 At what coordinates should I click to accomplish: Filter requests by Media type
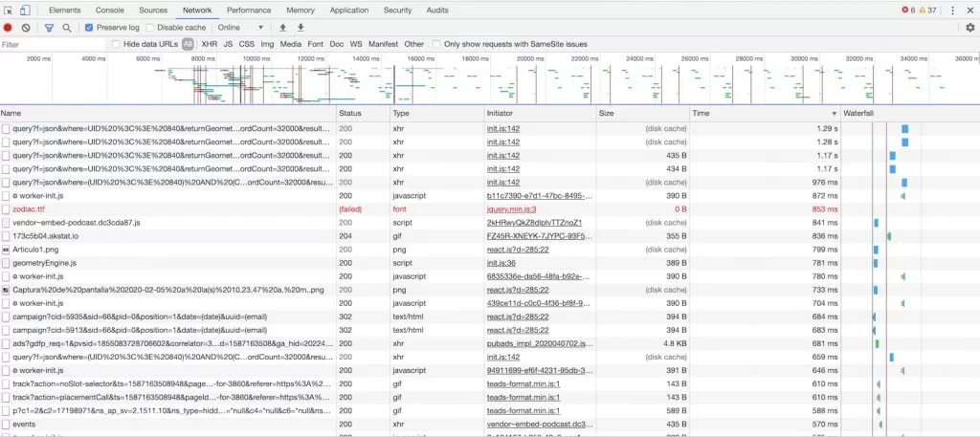pos(291,44)
